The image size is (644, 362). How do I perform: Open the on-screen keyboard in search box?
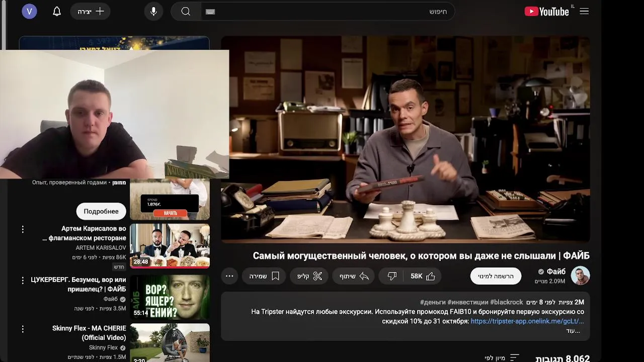[x=210, y=12]
